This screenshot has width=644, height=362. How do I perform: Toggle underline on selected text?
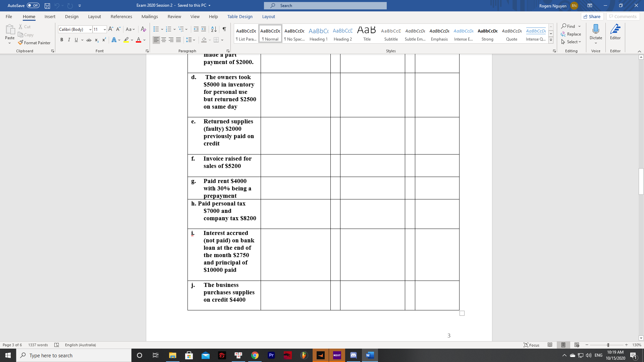(76, 40)
